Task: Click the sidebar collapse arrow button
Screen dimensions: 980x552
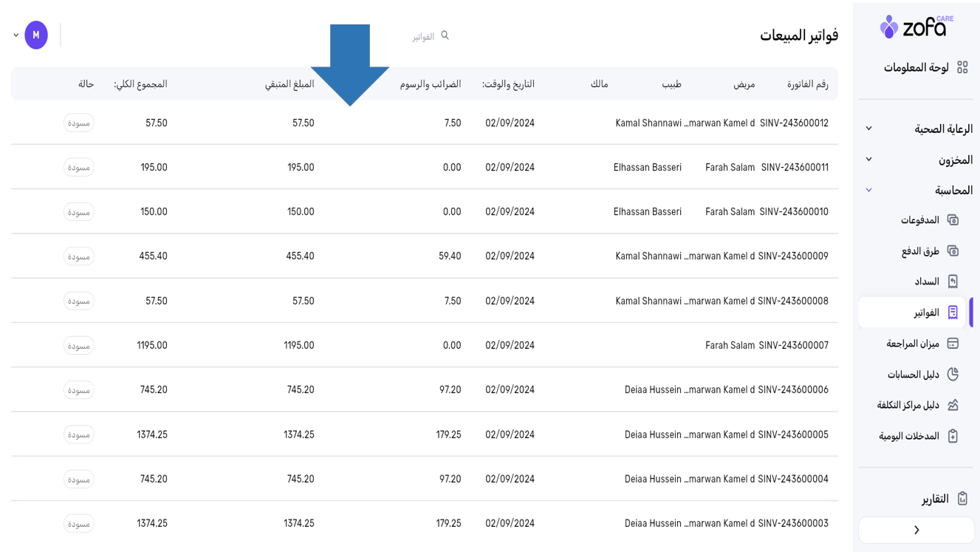Action: tap(916, 530)
